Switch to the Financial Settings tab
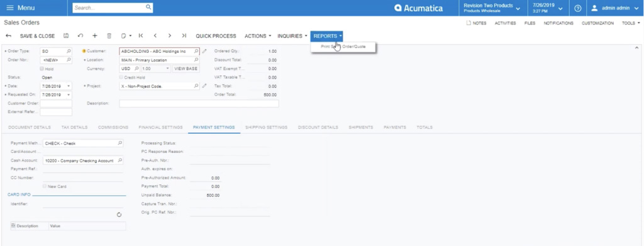644x246 pixels. point(160,127)
